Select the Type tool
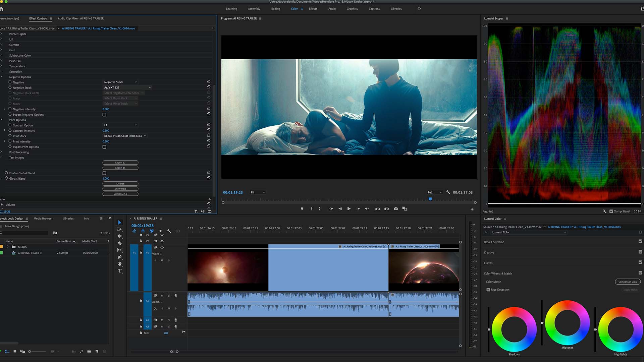The width and height of the screenshot is (644, 362). (x=120, y=271)
